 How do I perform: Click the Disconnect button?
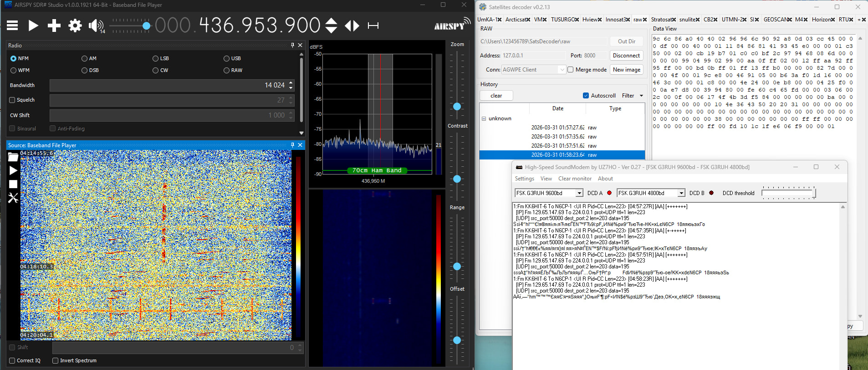pyautogui.click(x=626, y=56)
